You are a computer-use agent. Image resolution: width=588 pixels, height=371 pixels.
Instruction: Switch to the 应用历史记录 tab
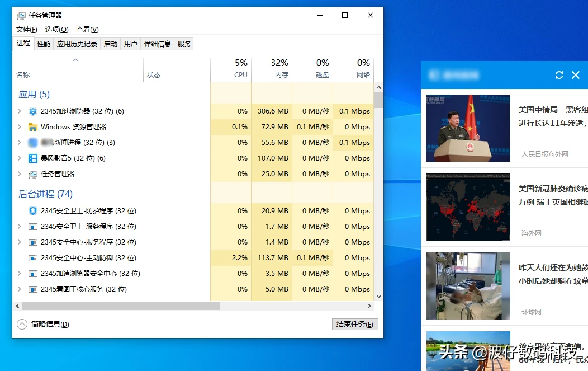tap(77, 44)
